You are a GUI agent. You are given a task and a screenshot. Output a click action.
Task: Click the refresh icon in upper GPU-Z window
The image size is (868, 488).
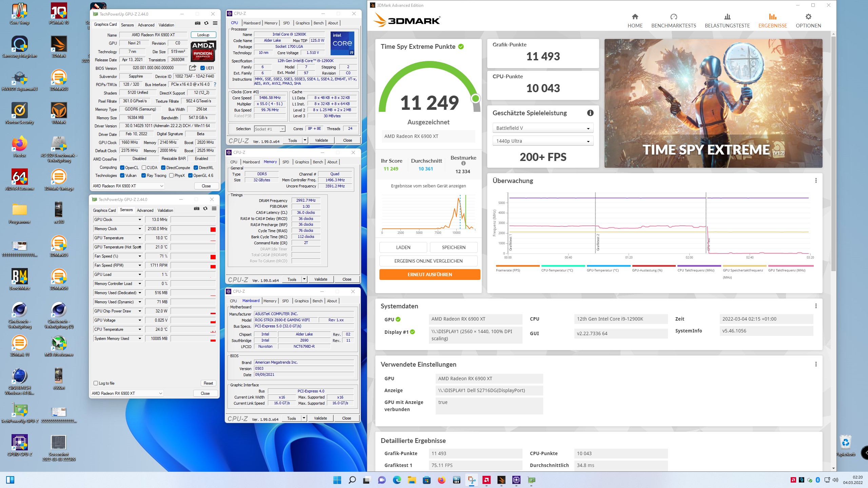[206, 23]
